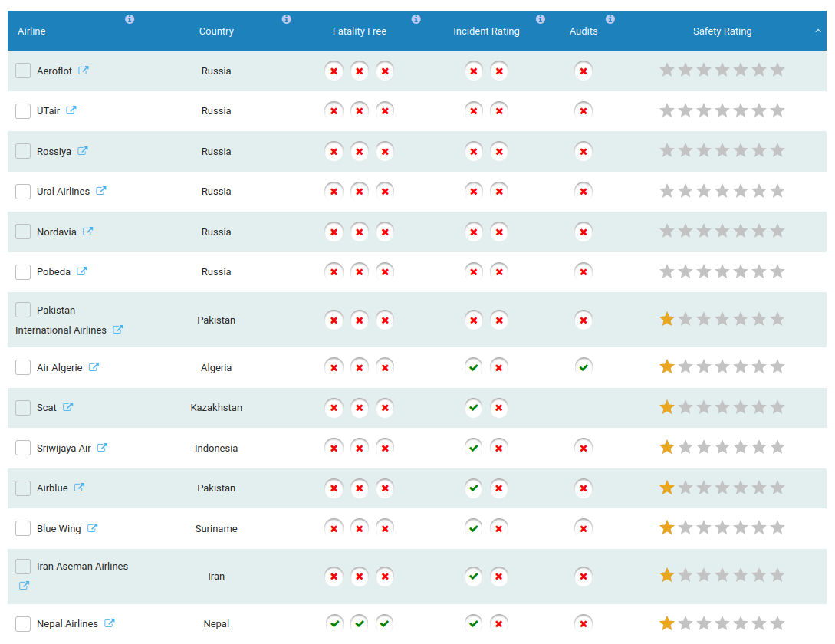Toggle Safety Rating sort arrow

[818, 31]
